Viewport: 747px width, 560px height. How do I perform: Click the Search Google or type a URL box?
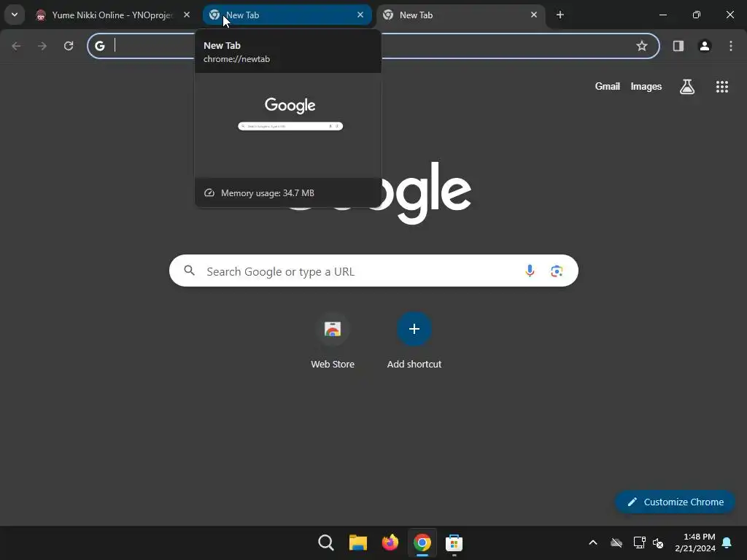pos(373,271)
